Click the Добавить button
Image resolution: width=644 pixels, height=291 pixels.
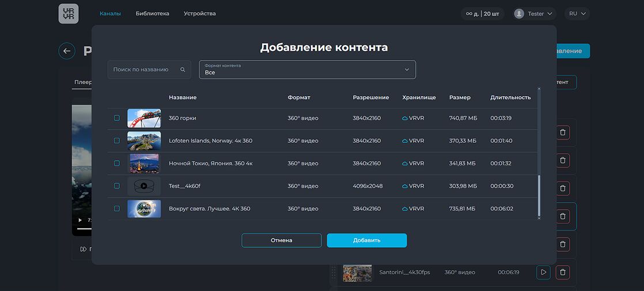click(x=367, y=240)
